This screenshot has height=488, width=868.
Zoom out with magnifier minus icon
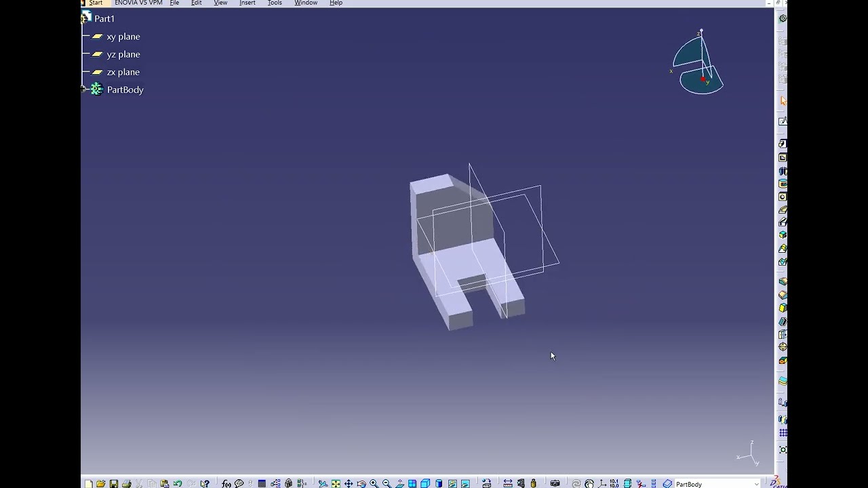387,483
